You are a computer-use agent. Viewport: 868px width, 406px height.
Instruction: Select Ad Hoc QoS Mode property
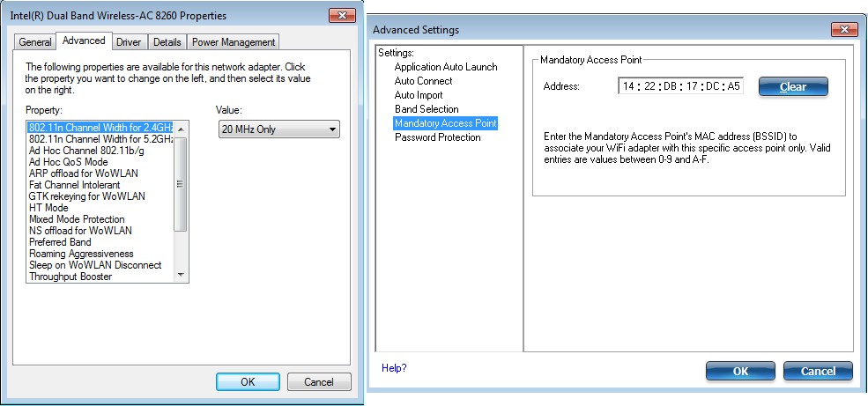coord(68,162)
